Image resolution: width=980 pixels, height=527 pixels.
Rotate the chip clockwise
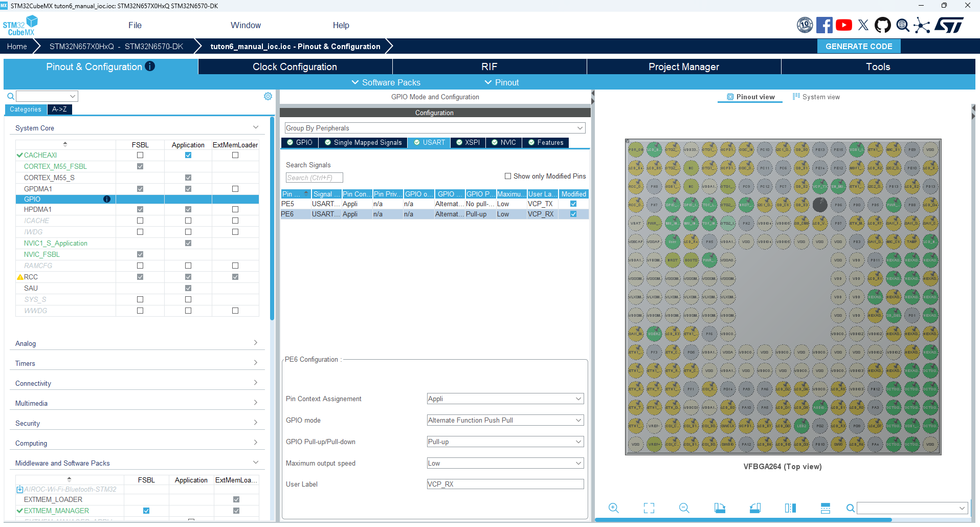[720, 508]
